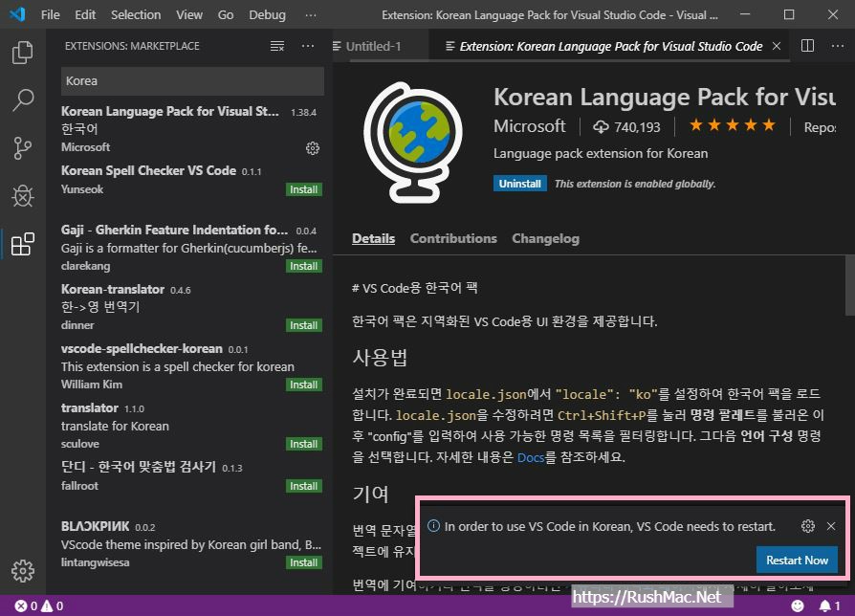Close the Korean Language Pack extension tab
855x616 pixels.
click(777, 46)
